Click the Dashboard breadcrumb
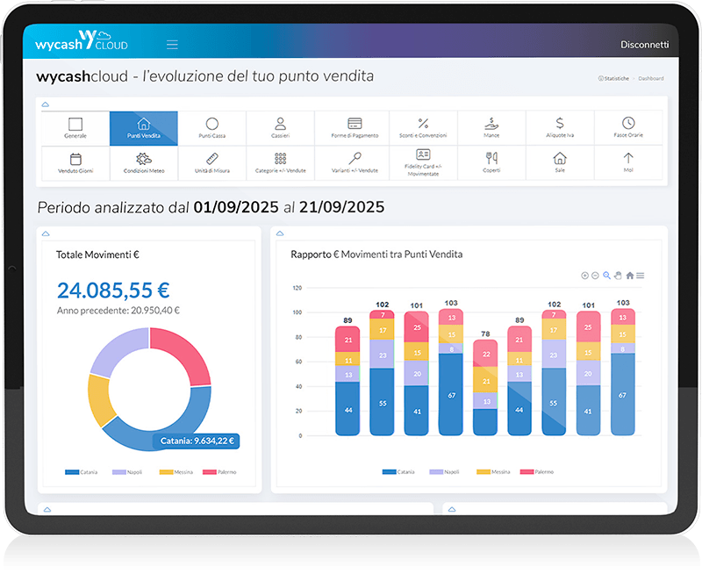This screenshot has height=588, width=702. (651, 78)
